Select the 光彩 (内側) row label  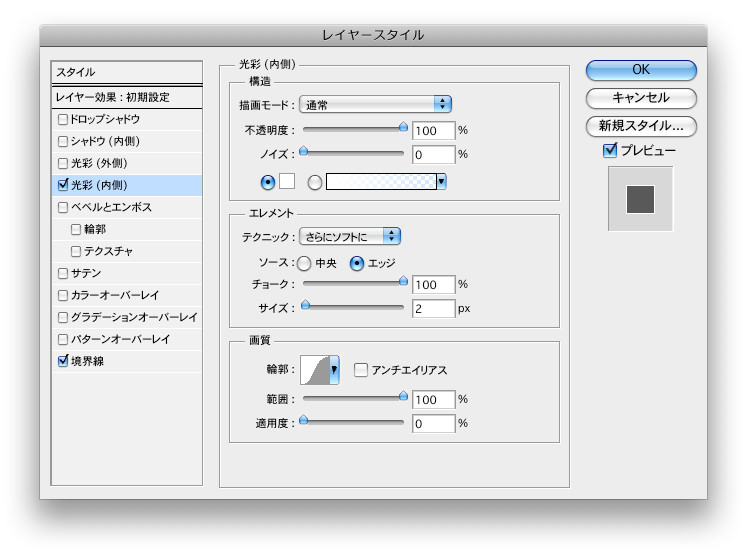click(x=99, y=185)
